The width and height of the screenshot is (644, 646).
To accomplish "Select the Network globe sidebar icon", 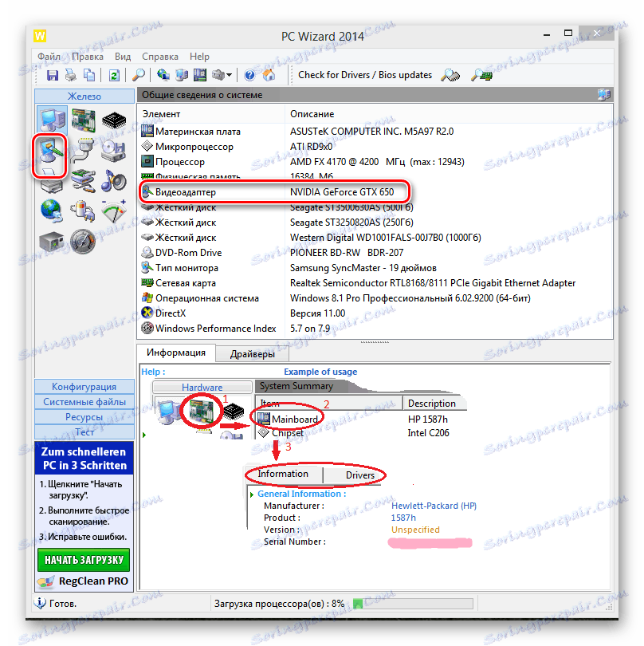I will coord(52,211).
